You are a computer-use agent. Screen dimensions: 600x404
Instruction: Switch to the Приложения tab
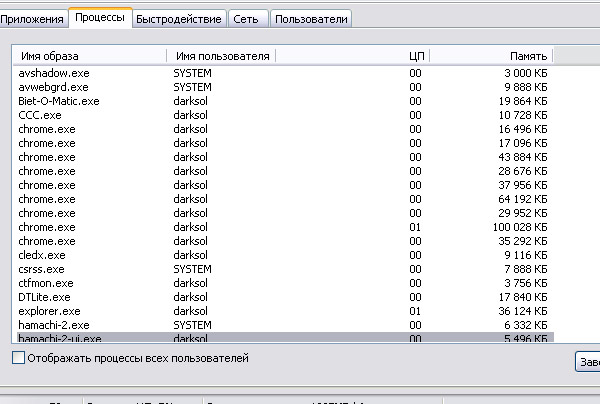pos(32,19)
